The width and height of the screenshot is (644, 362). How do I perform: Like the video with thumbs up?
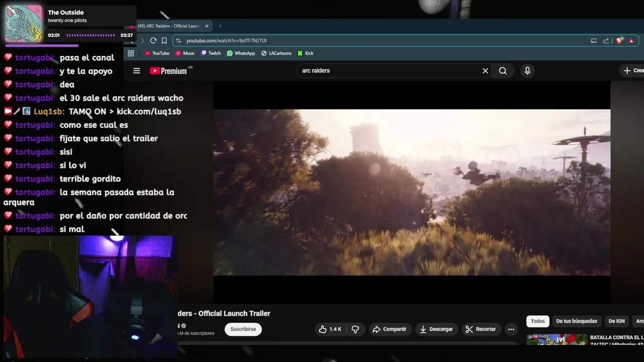point(330,329)
